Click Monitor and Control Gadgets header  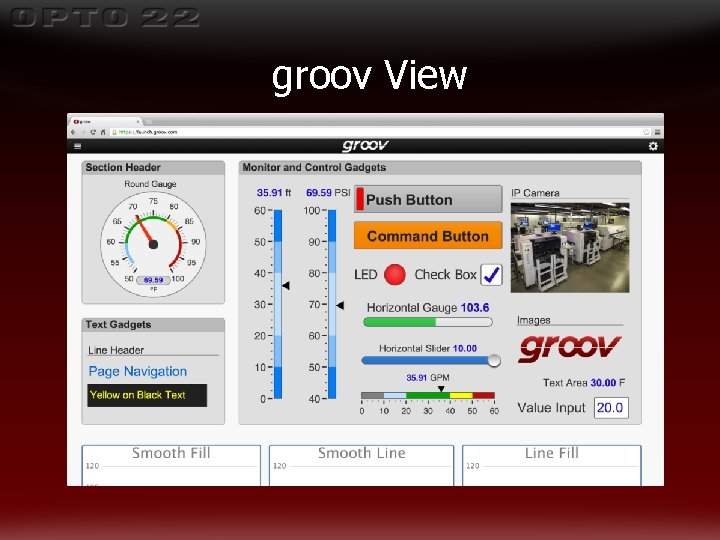tap(314, 168)
